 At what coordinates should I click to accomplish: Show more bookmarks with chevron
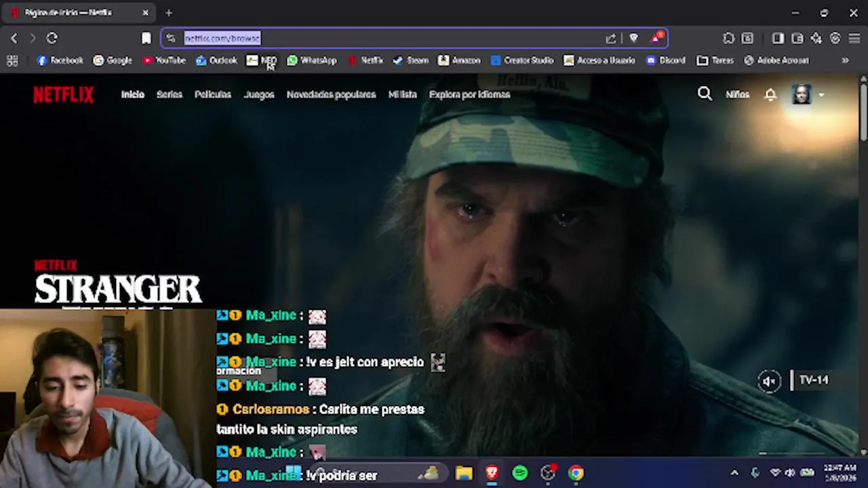tap(845, 61)
